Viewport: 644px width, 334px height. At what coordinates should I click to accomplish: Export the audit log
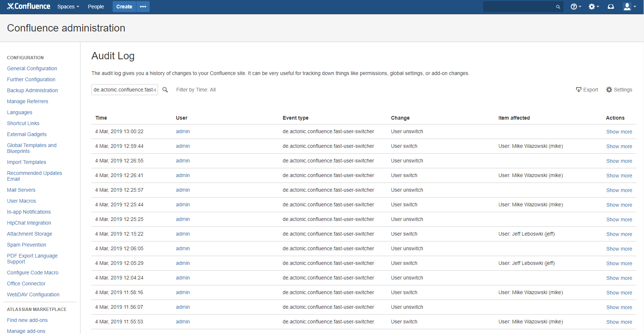tap(587, 90)
